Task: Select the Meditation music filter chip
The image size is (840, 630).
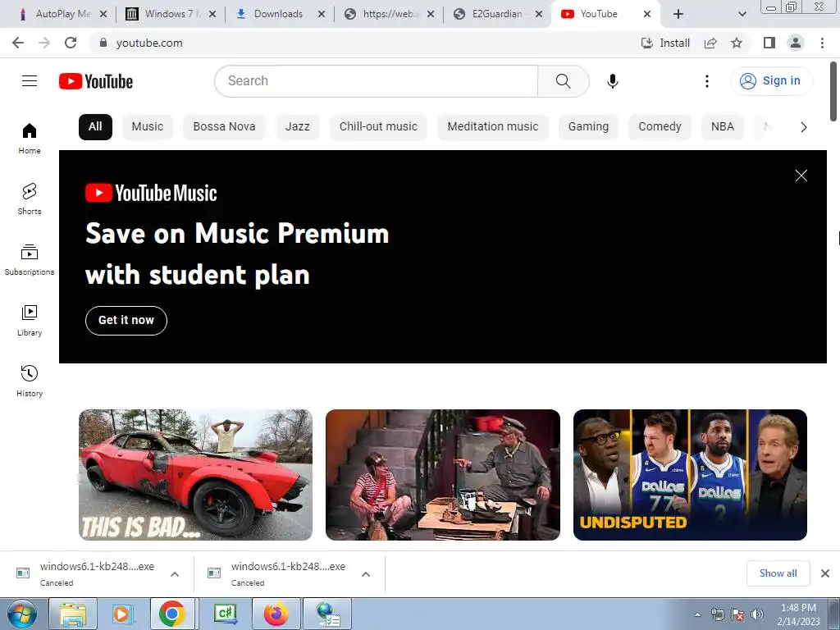Action: 493,127
